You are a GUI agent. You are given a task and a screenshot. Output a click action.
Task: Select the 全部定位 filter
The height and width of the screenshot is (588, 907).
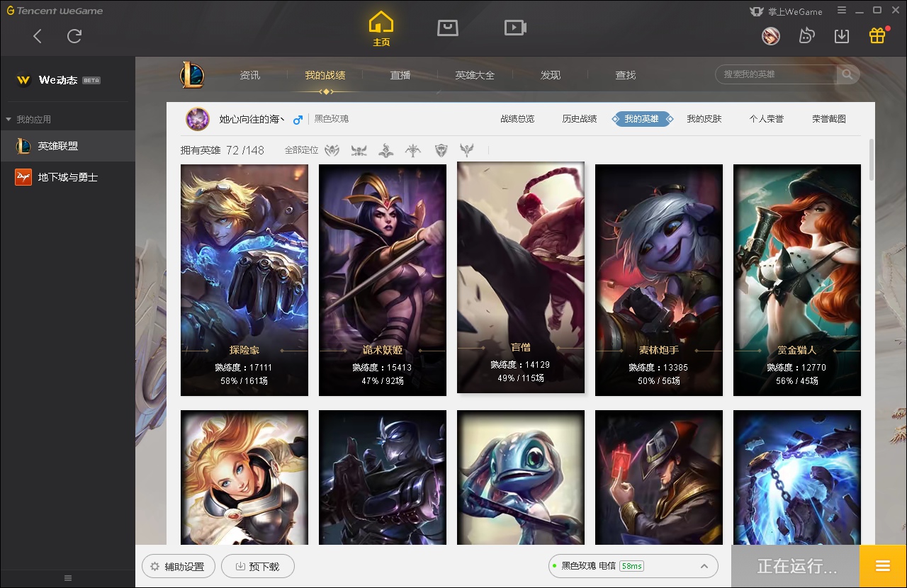[301, 150]
